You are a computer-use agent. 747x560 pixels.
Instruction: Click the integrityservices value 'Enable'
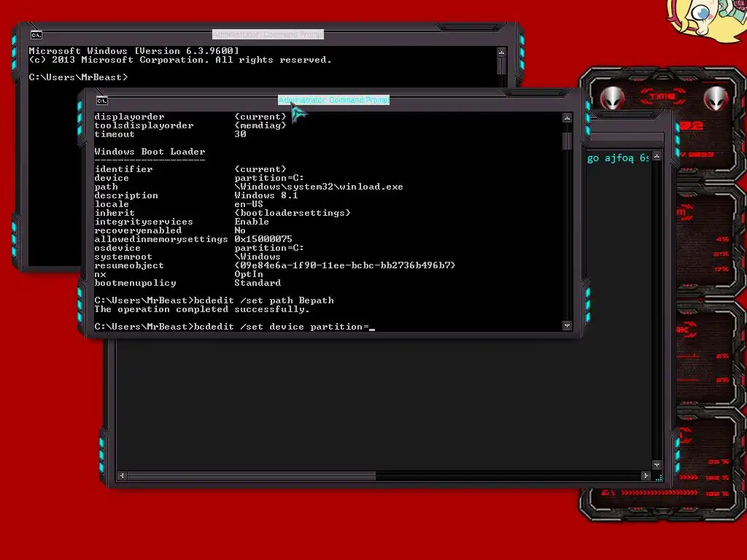[252, 222]
